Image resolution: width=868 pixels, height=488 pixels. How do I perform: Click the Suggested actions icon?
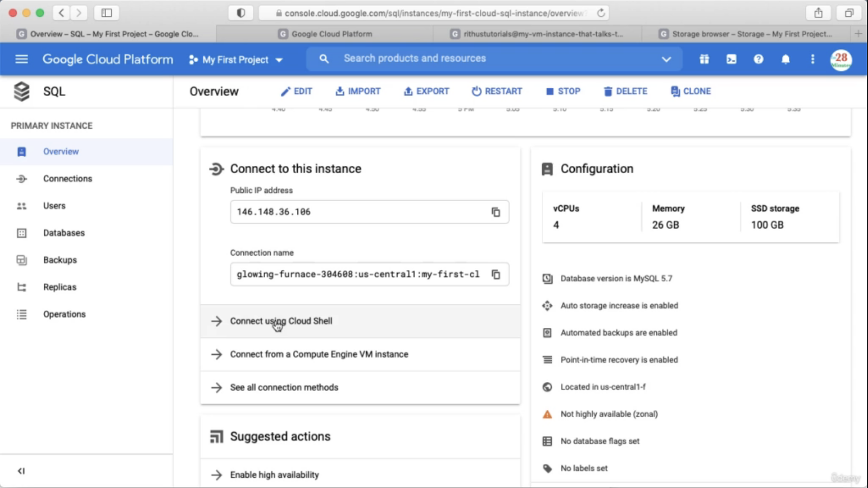pos(216,437)
